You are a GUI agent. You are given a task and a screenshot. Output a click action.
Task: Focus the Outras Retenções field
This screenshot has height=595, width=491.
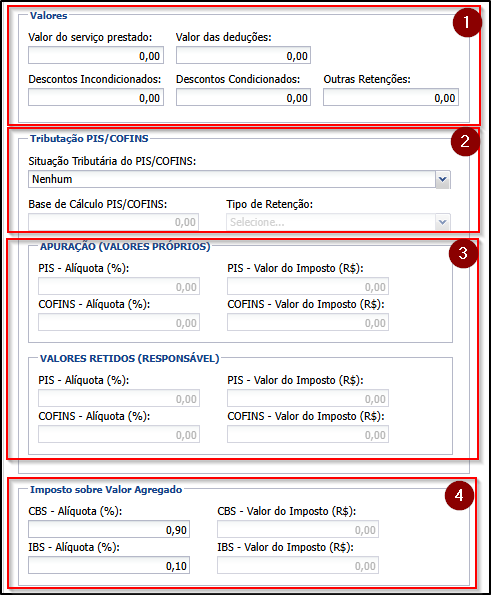tap(391, 98)
